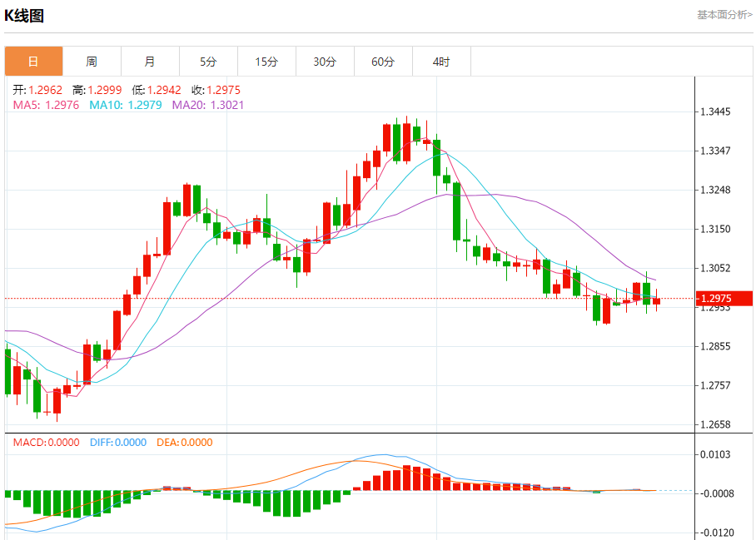Image resolution: width=756 pixels, height=540 pixels.
Task: Click the DIFF value label
Action: [x=117, y=443]
